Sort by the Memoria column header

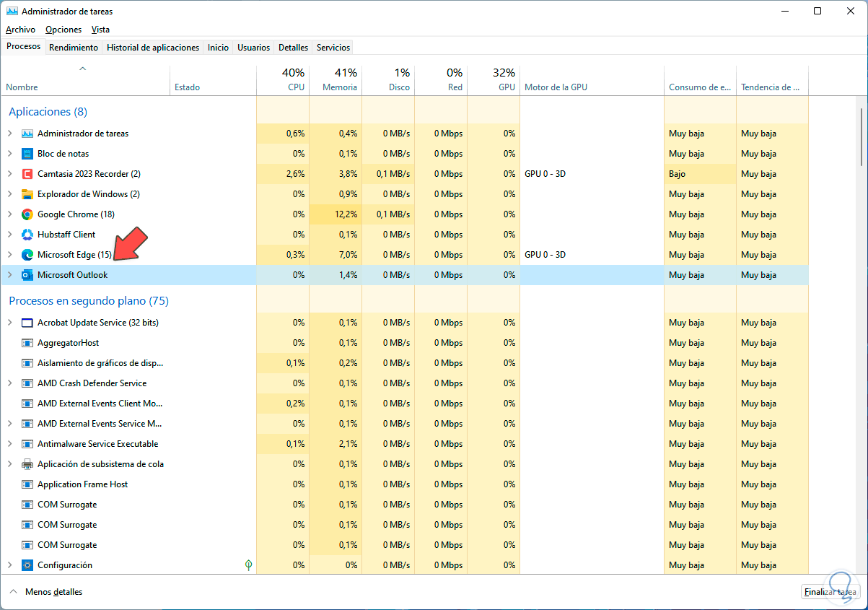tap(336, 81)
